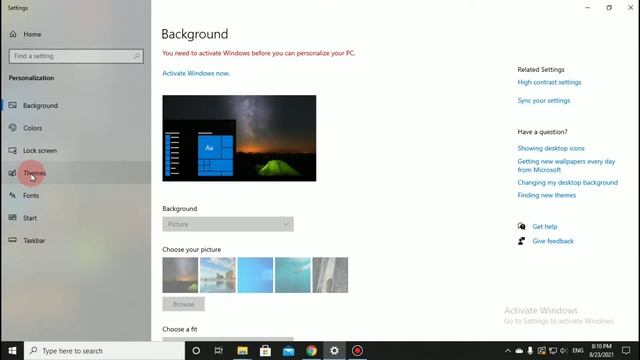Open Google Chrome from taskbar
Screen dimensions: 640x360
click(311, 351)
